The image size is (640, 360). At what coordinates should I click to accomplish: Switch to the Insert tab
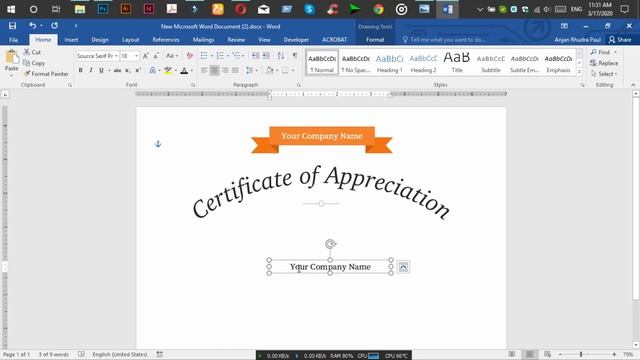click(71, 40)
